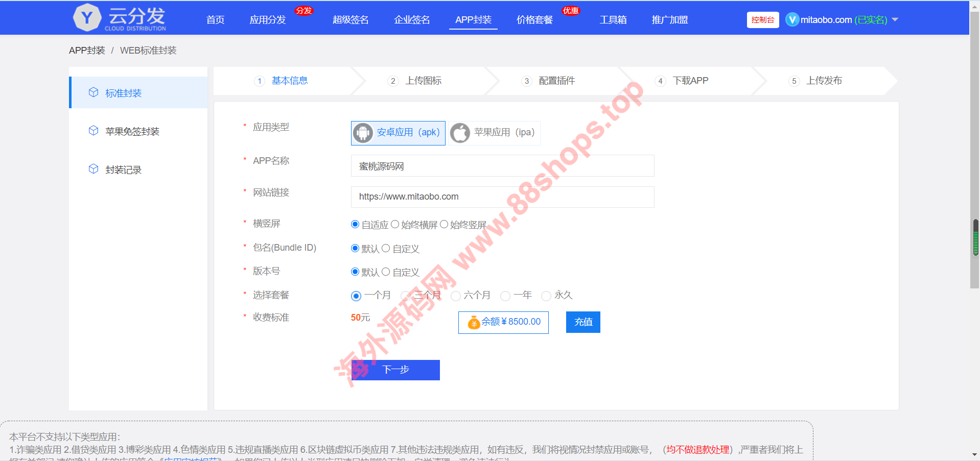The image size is (980, 461).
Task: Open the 应用分发 navigation menu
Action: 268,20
